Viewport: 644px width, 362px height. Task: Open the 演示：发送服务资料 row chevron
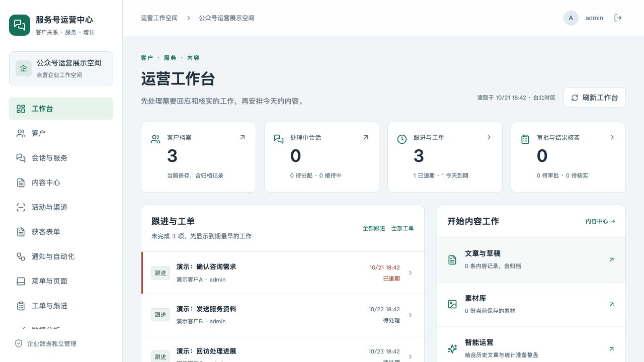point(410,315)
